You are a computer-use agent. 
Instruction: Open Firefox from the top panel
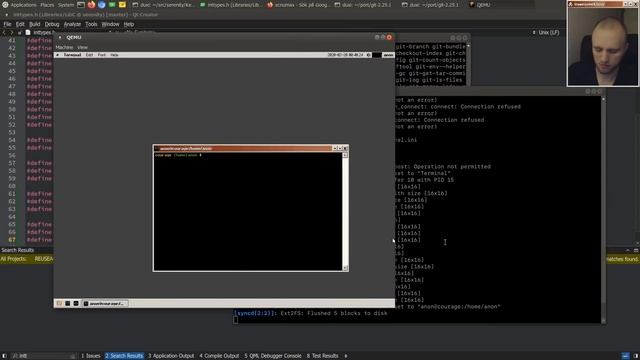[91, 5]
